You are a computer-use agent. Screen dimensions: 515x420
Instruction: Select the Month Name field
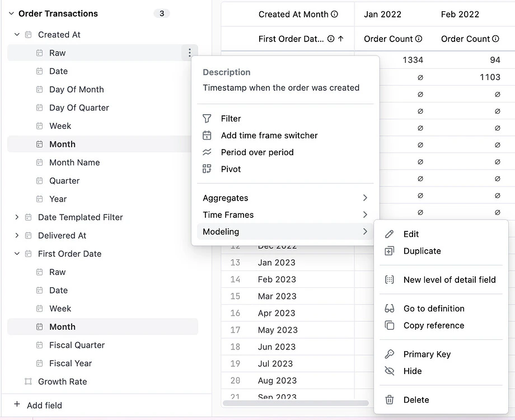[99, 162]
